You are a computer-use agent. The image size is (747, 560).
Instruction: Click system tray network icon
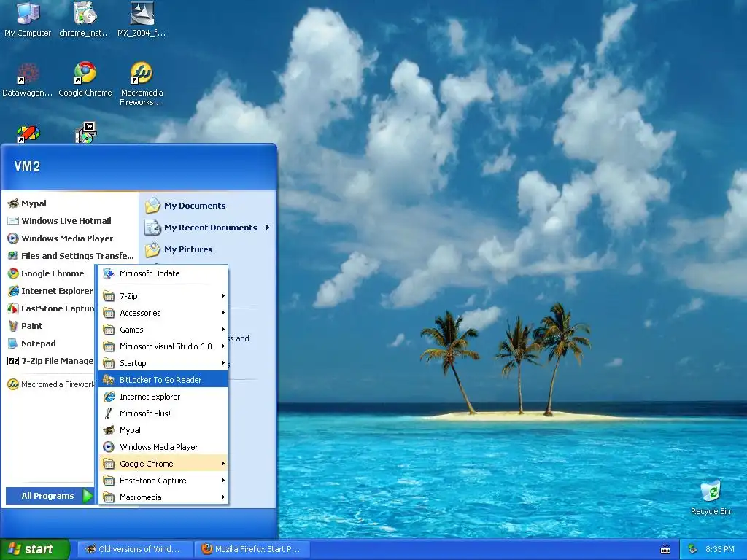point(693,549)
